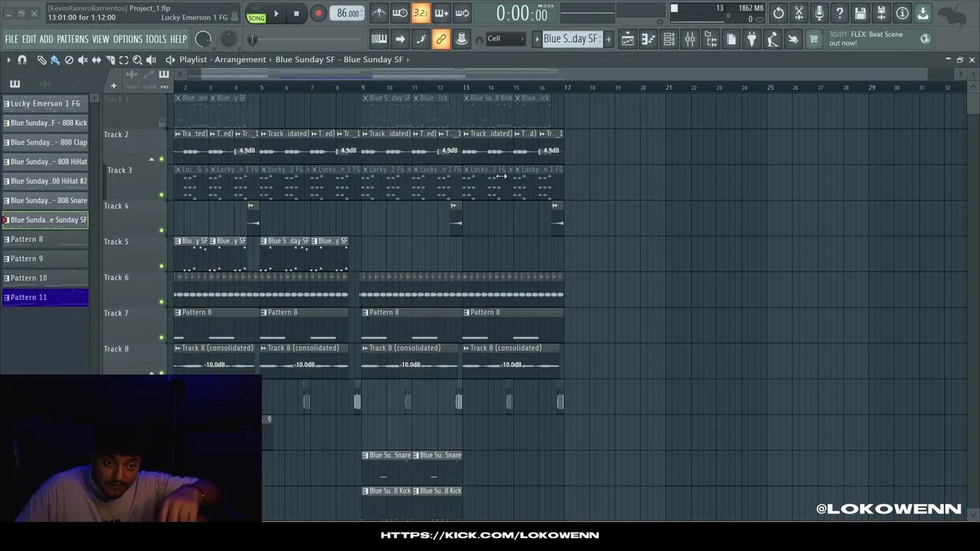This screenshot has width=980, height=551.
Task: Enable the metronome
Action: tap(379, 13)
